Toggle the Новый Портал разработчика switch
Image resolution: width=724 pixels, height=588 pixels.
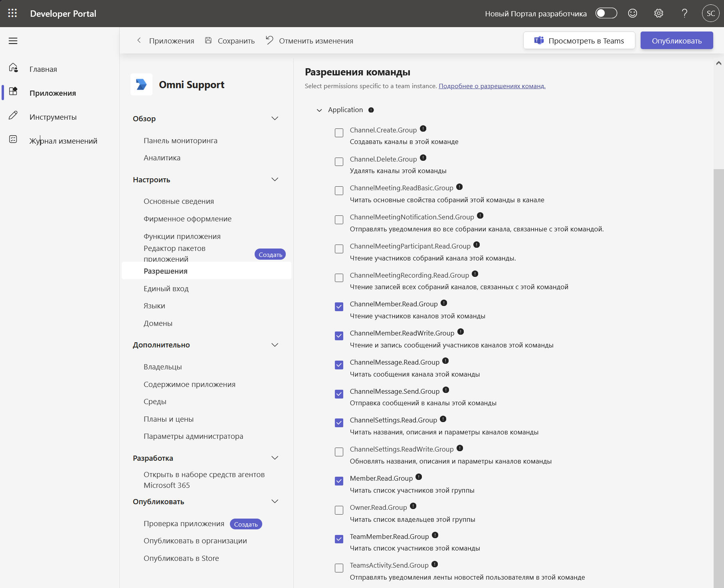606,13
